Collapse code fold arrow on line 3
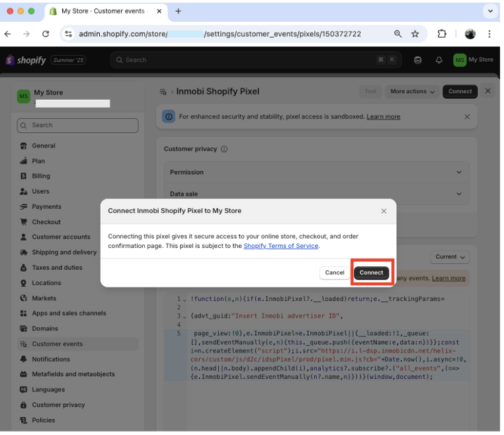 coord(185,317)
